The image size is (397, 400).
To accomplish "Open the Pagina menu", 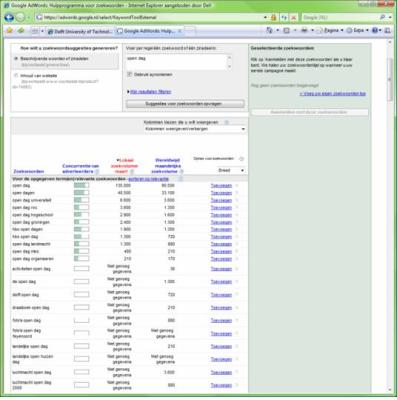I will point(329,30).
